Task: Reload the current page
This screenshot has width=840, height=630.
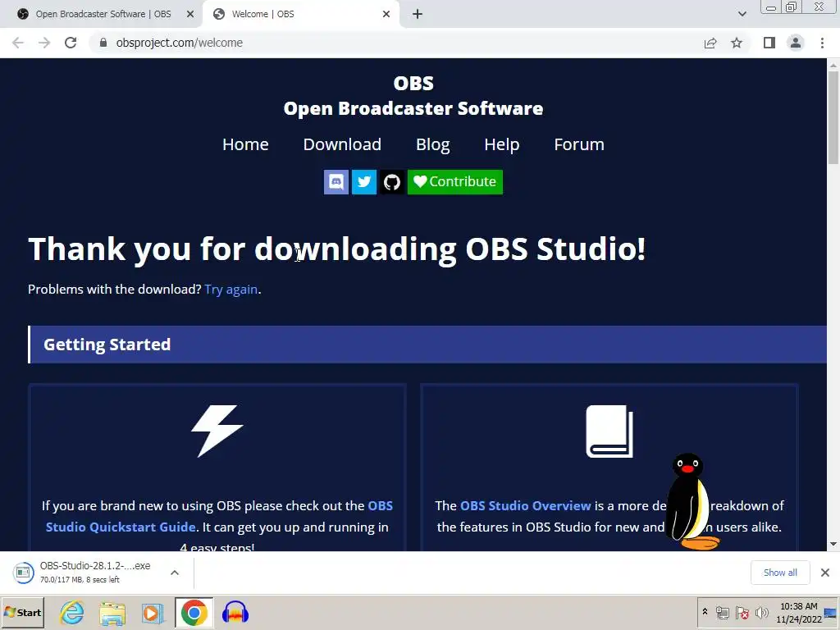Action: coord(71,43)
